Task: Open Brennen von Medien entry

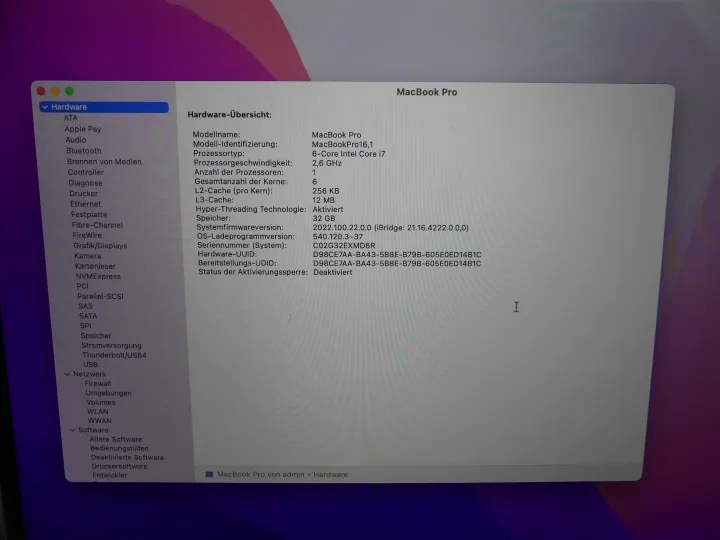Action: pyautogui.click(x=104, y=162)
